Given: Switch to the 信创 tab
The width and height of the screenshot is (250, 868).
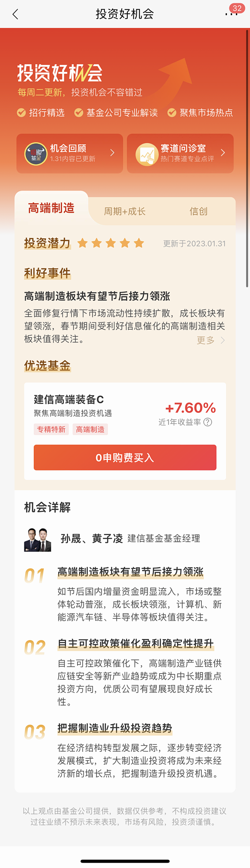Looking at the screenshot, I should pos(198,211).
